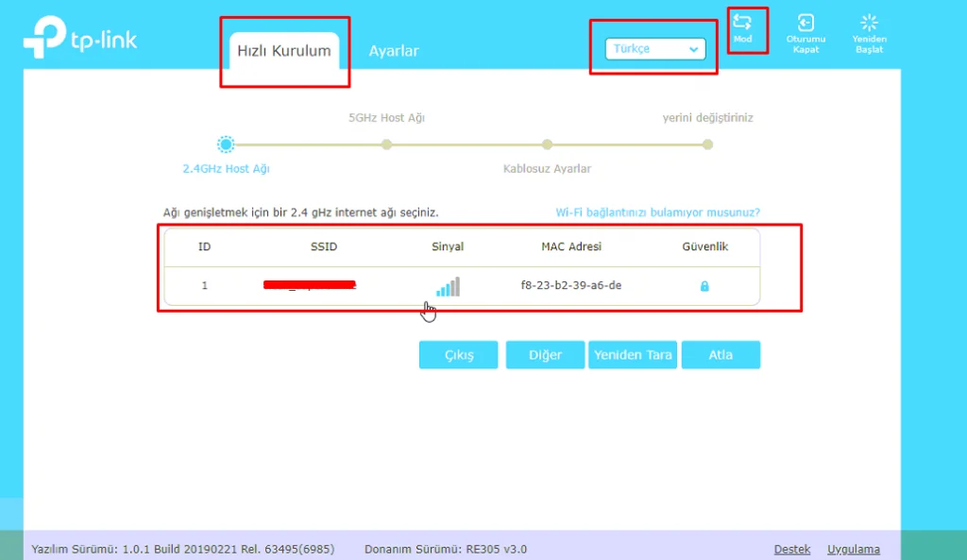Click the 5GHz Host Ağı step dot
The image size is (967, 560).
386,144
